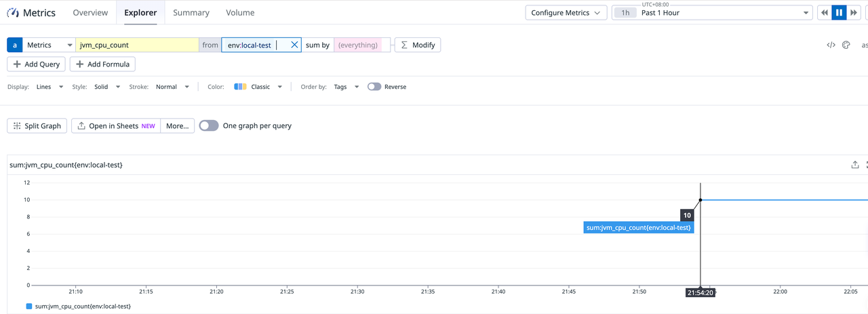This screenshot has width=868, height=314.
Task: Open the Order by Tags dropdown
Action: pos(346,87)
